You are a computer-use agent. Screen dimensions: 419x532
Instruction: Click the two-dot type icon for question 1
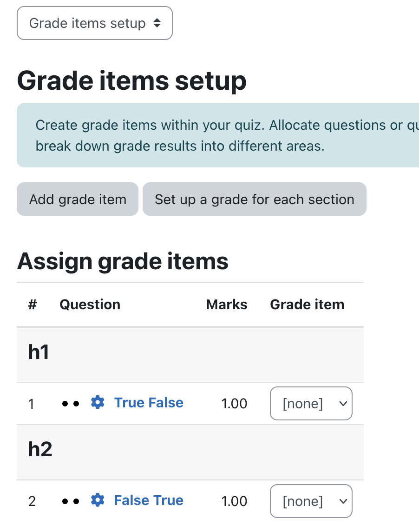(x=71, y=404)
